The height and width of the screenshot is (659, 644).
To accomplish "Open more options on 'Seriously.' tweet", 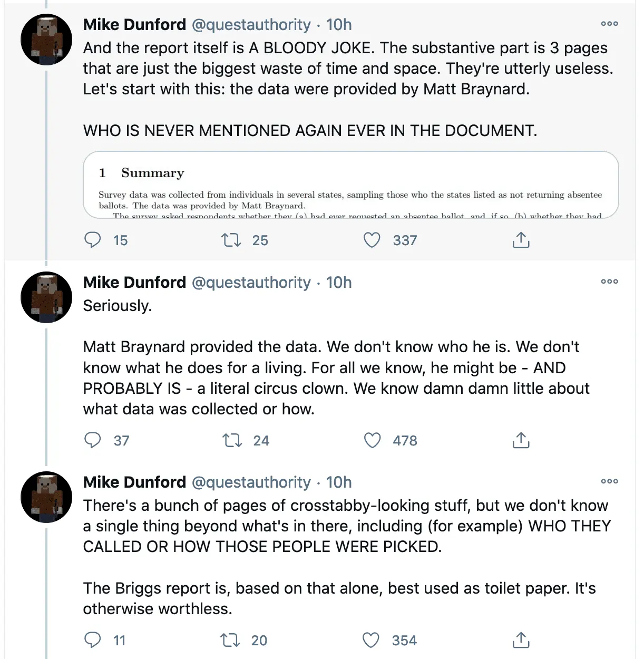I will pyautogui.click(x=609, y=282).
